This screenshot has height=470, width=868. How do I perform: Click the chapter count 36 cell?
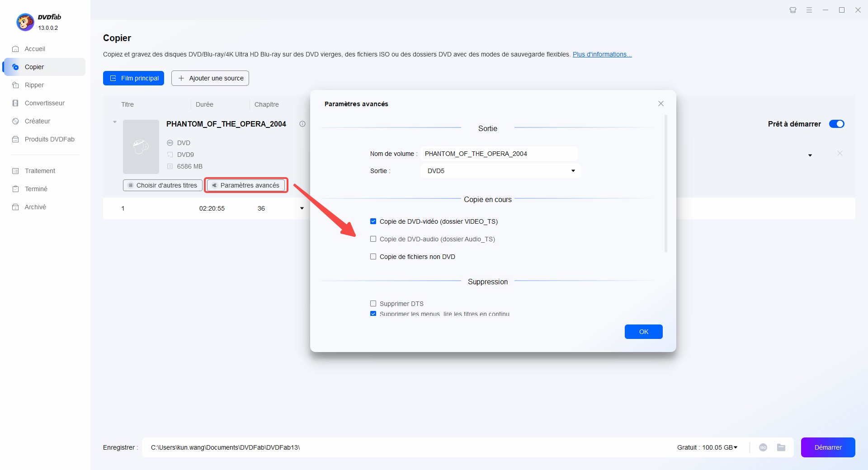point(261,208)
